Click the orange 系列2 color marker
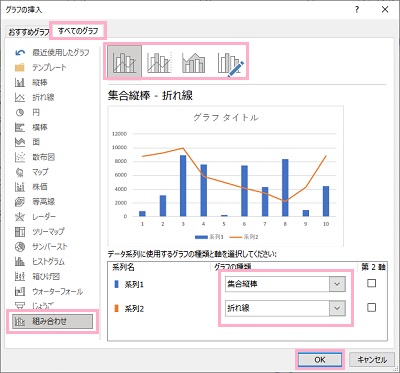The image size is (400, 373). (116, 309)
